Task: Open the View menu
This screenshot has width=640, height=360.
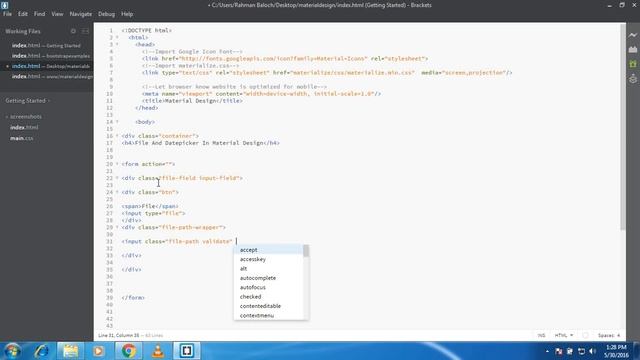Action: pyautogui.click(x=57, y=14)
